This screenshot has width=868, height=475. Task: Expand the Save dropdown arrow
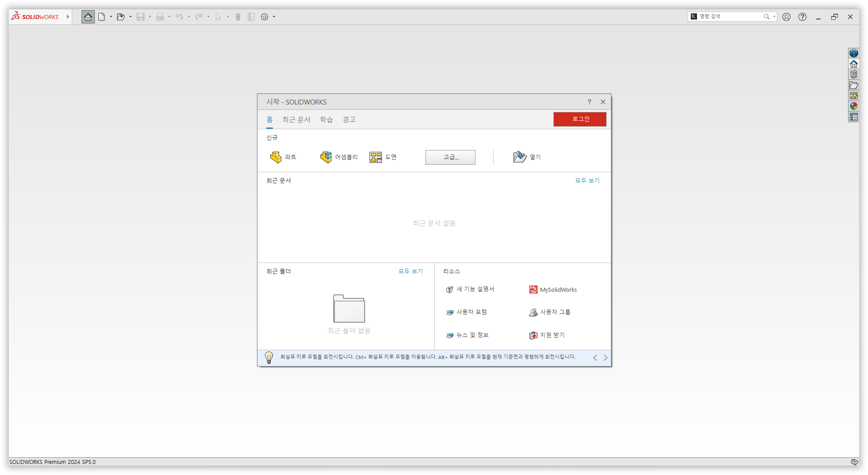150,17
